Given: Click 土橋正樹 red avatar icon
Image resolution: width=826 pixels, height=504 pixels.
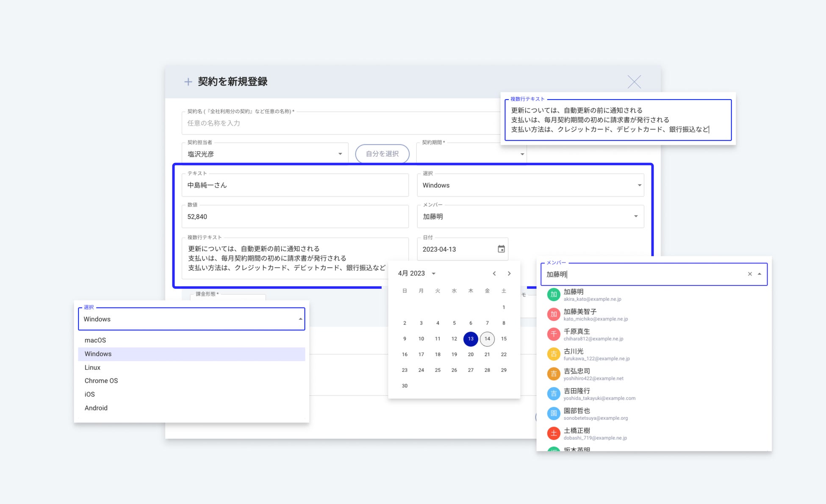Looking at the screenshot, I should [x=553, y=433].
